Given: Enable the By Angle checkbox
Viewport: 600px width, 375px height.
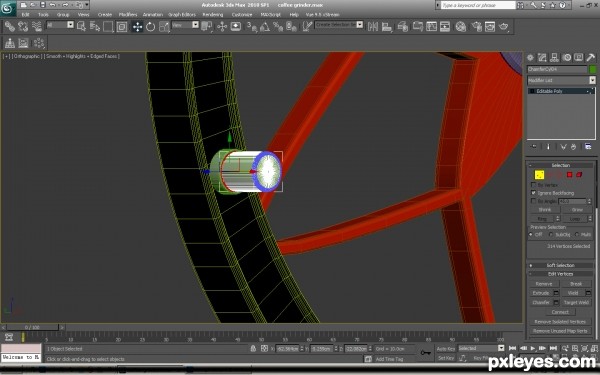Looking at the screenshot, I should pyautogui.click(x=533, y=201).
